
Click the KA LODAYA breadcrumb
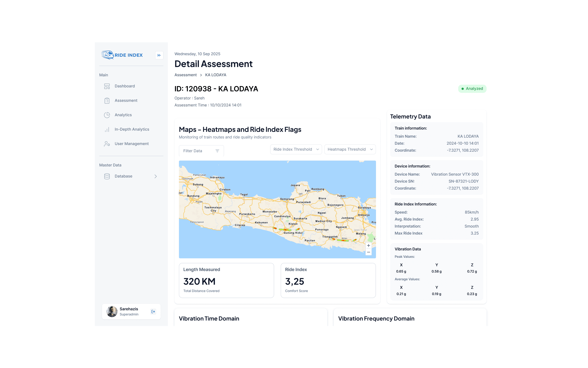pyautogui.click(x=216, y=75)
